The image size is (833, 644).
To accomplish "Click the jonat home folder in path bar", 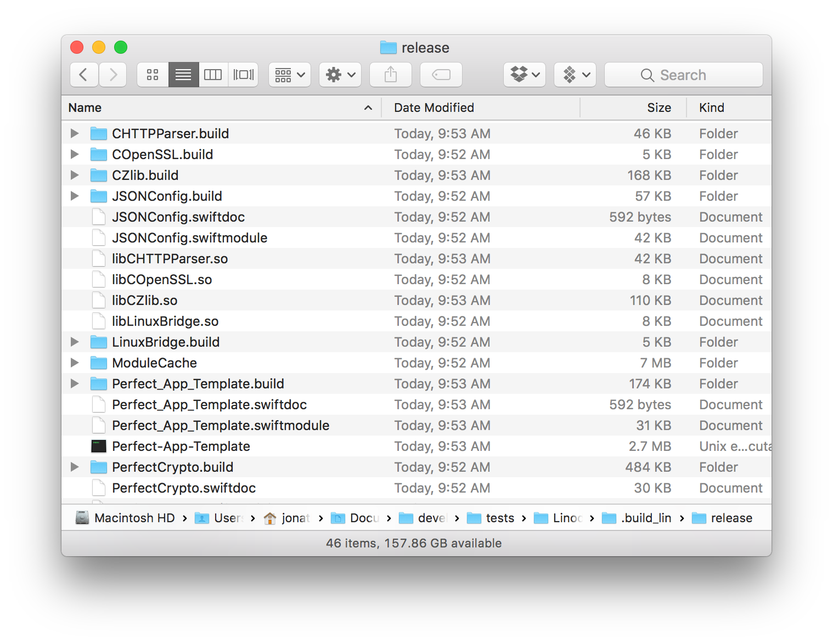I will (x=287, y=518).
